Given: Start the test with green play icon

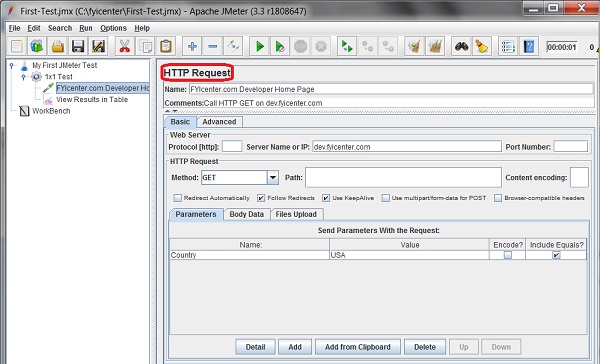Looking at the screenshot, I should (x=259, y=47).
